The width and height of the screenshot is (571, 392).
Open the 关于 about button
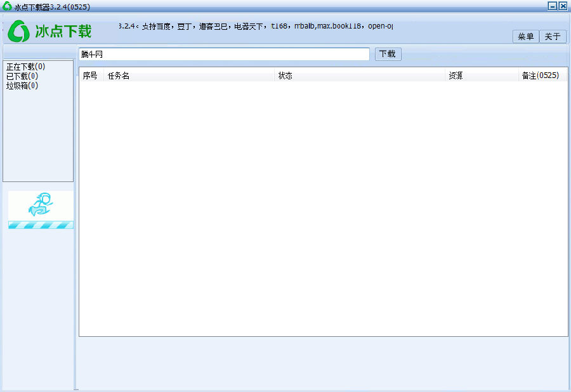[x=553, y=36]
